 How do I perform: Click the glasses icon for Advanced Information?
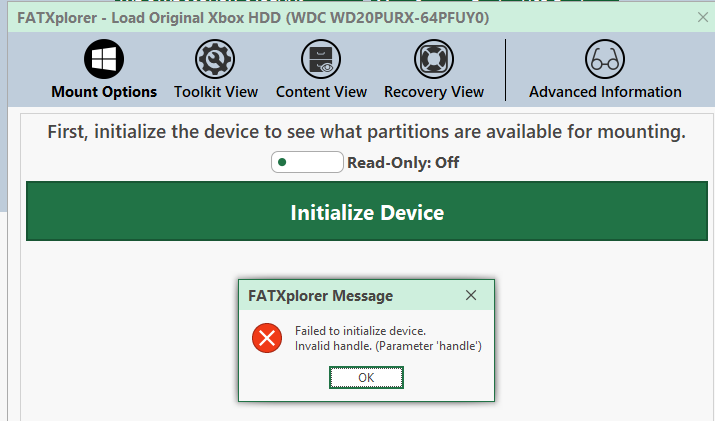605,59
